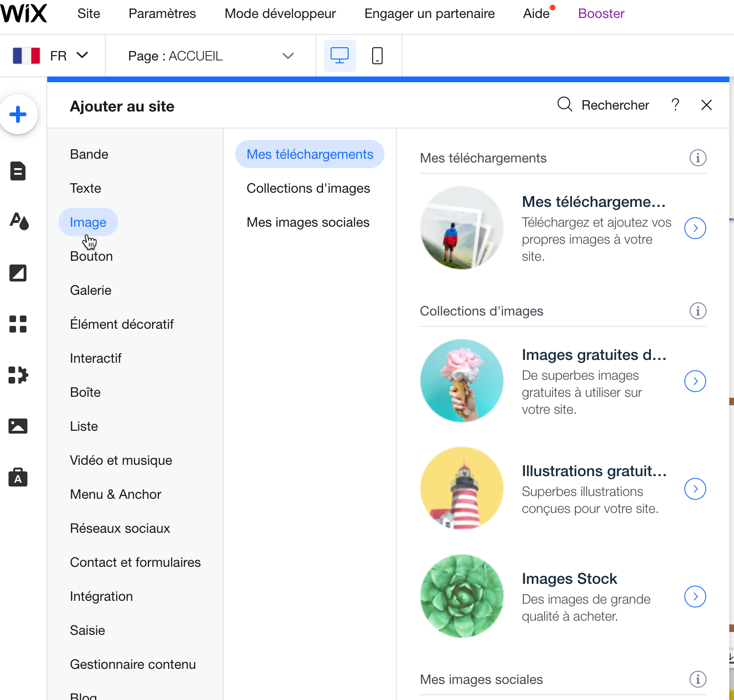Screen dimensions: 734x700
Task: Select Collections d'images subcategory
Action: pos(308,188)
